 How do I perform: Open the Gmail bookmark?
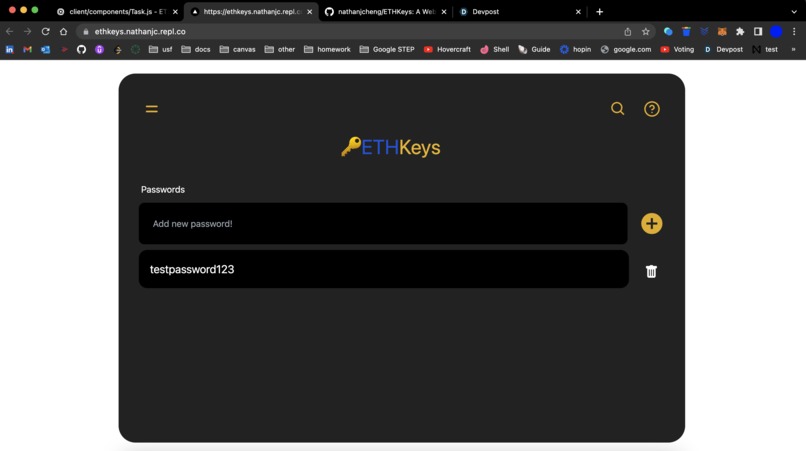(27, 49)
